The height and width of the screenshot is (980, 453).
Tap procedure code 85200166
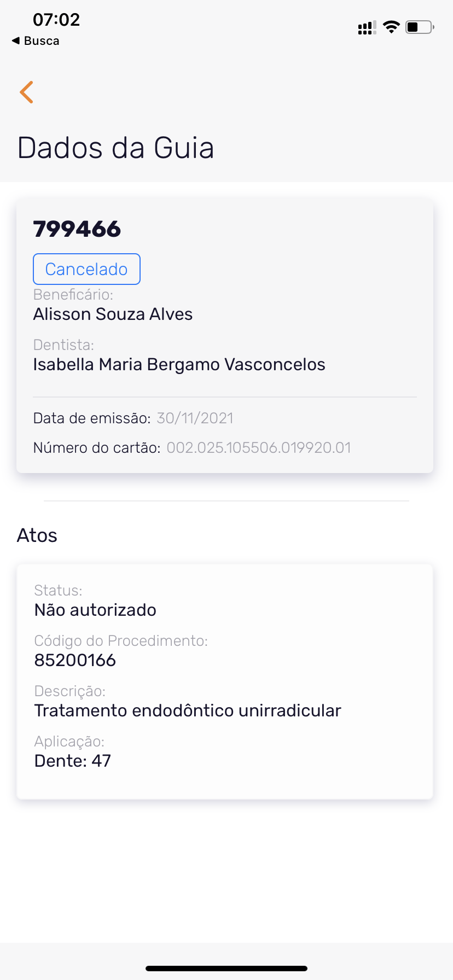75,661
